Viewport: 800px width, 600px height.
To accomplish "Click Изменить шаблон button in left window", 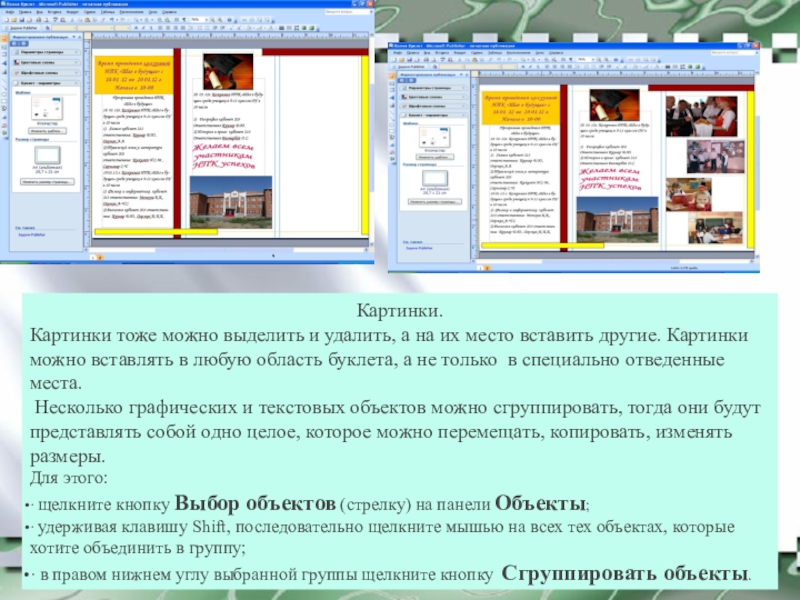I will (47, 131).
